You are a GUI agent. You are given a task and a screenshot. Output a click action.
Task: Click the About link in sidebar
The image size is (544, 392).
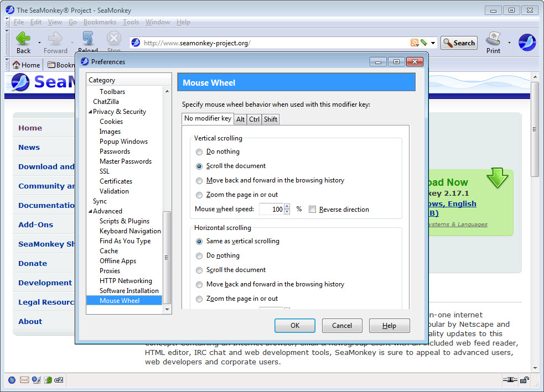coord(30,321)
